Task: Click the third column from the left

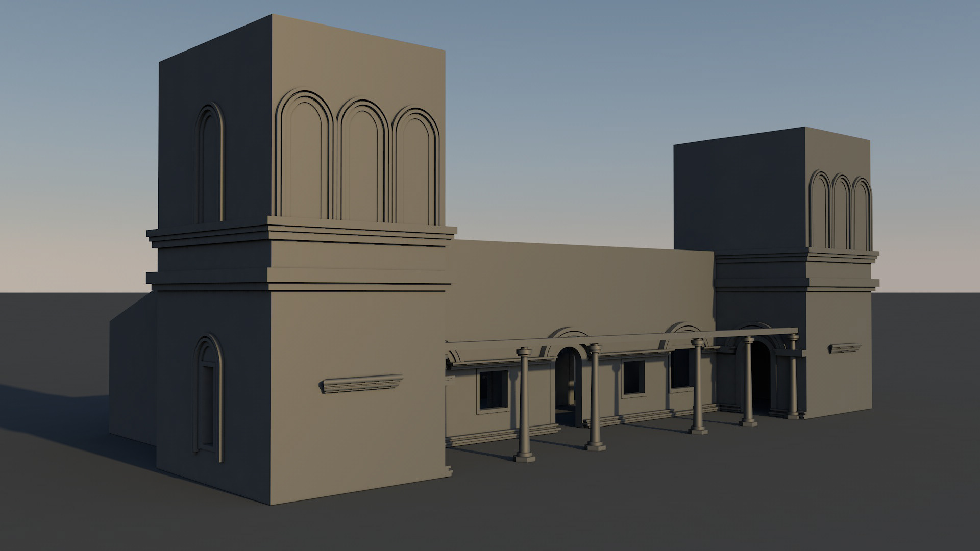Action: [698, 385]
